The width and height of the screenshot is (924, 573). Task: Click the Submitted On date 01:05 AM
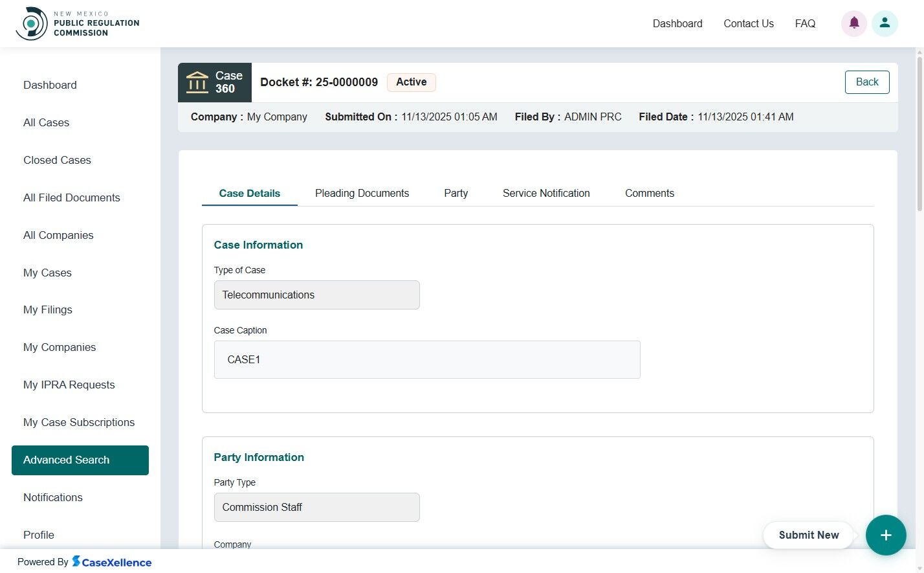(x=449, y=117)
